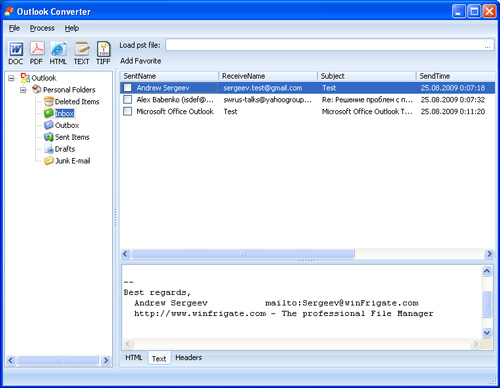Click preview pane scroll down arrow

tap(487, 333)
